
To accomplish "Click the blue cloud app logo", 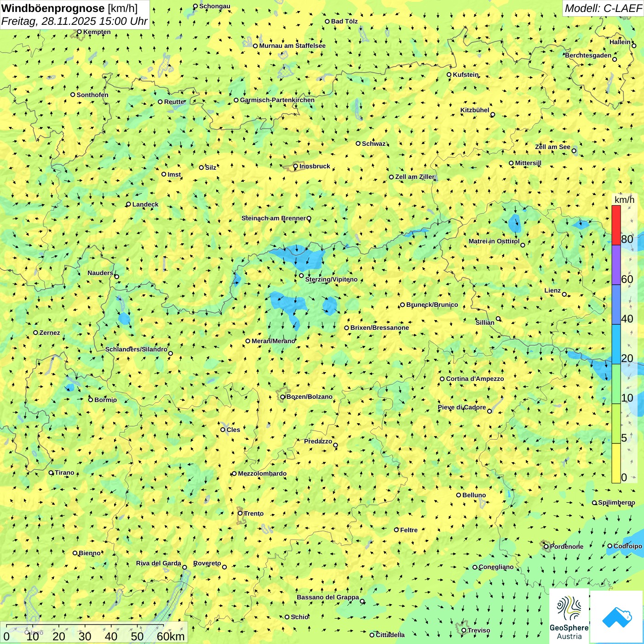I will coord(617,617).
